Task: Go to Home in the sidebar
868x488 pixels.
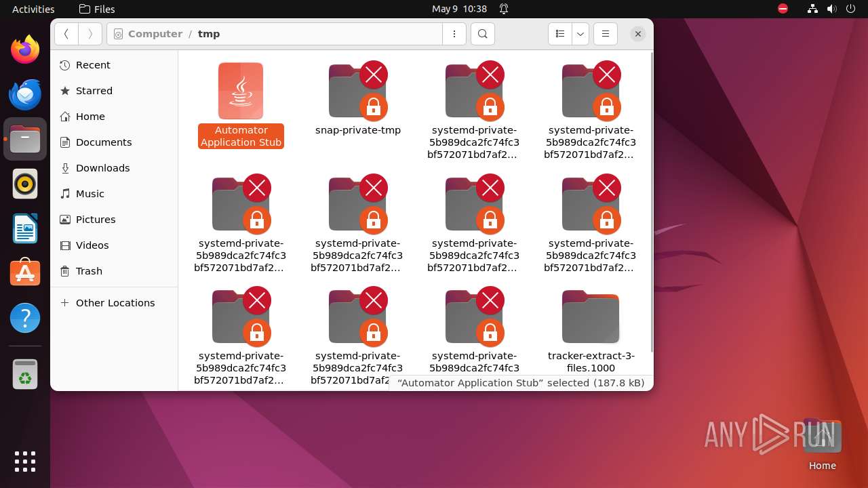Action: click(x=114, y=117)
